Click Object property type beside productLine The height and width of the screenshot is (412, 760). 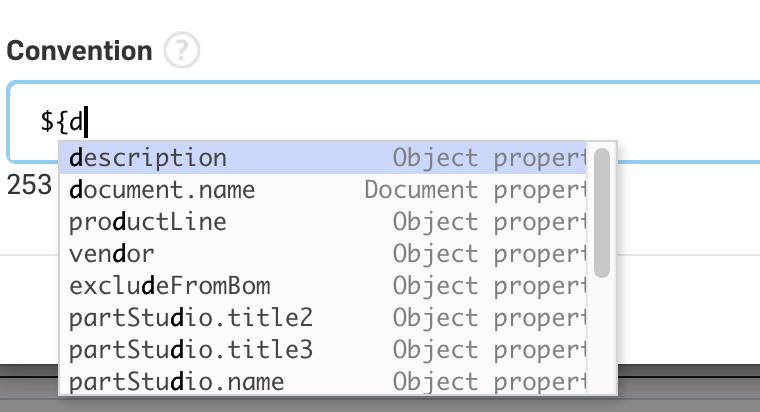coord(489,222)
